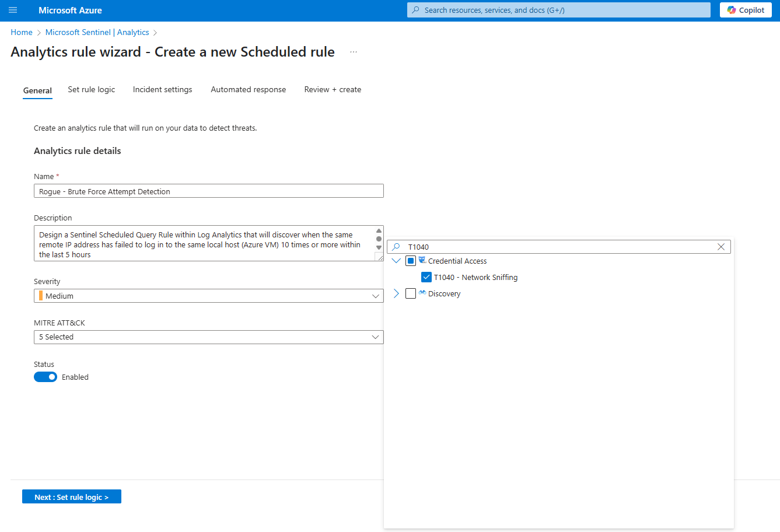Click the 'Severity' field label
Viewport: 780px width, 532px height.
coord(47,281)
